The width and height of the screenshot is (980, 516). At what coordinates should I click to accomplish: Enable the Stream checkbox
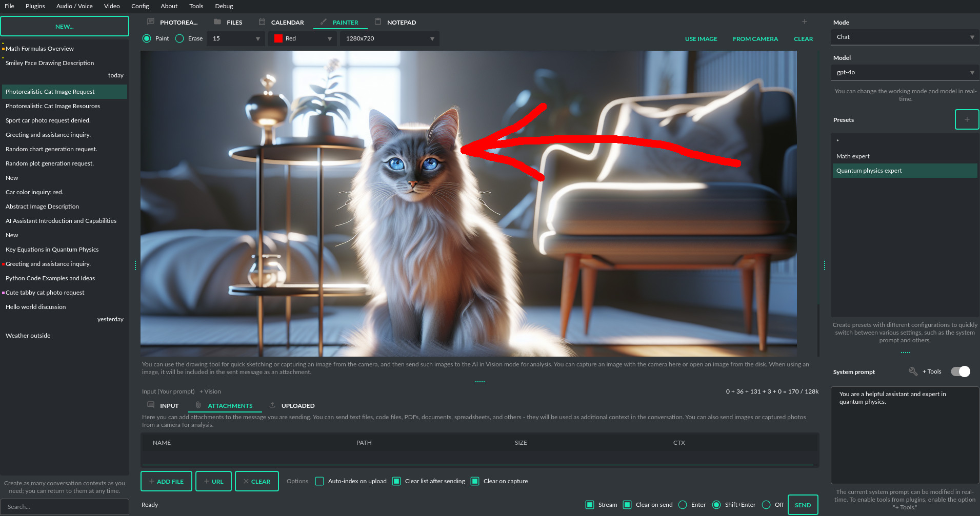[x=589, y=505]
